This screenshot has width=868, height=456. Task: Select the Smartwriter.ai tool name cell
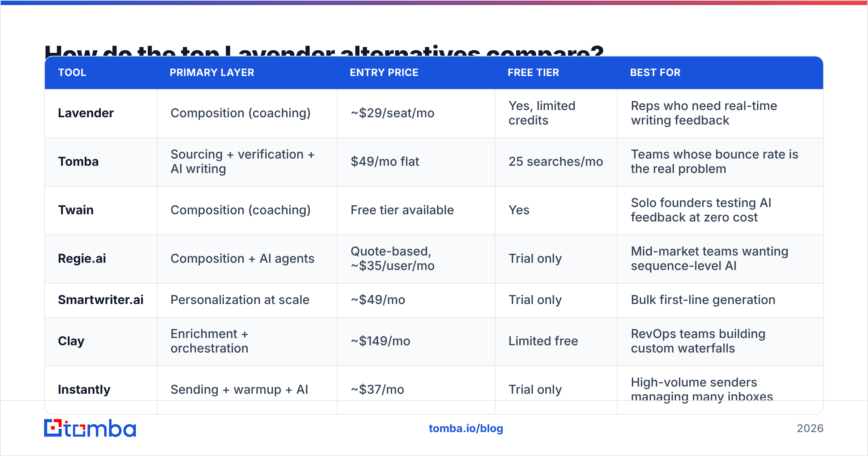(x=101, y=300)
